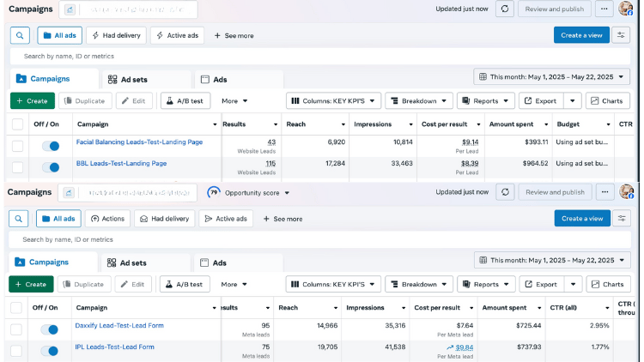Open the top Columns: KEY KPI'S dropdown
This screenshot has height=362, width=644.
(333, 100)
